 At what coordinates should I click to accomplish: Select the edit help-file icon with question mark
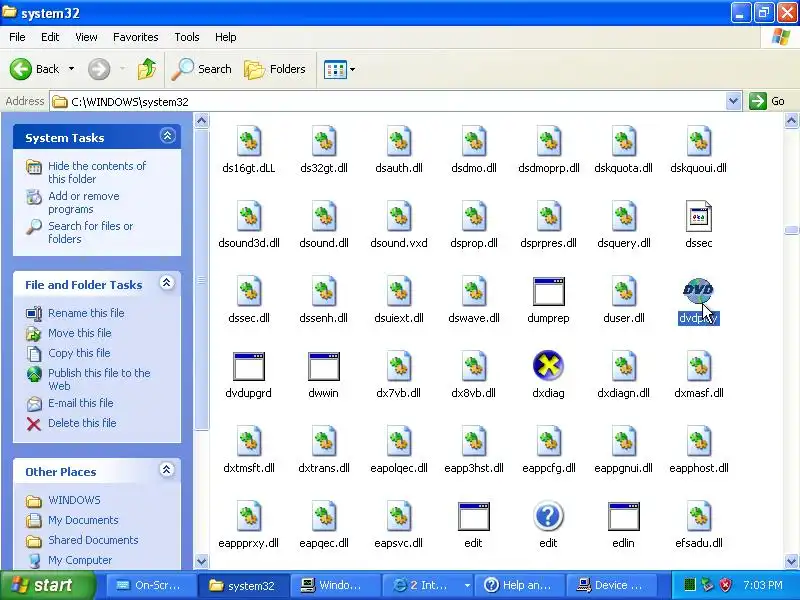[548, 516]
